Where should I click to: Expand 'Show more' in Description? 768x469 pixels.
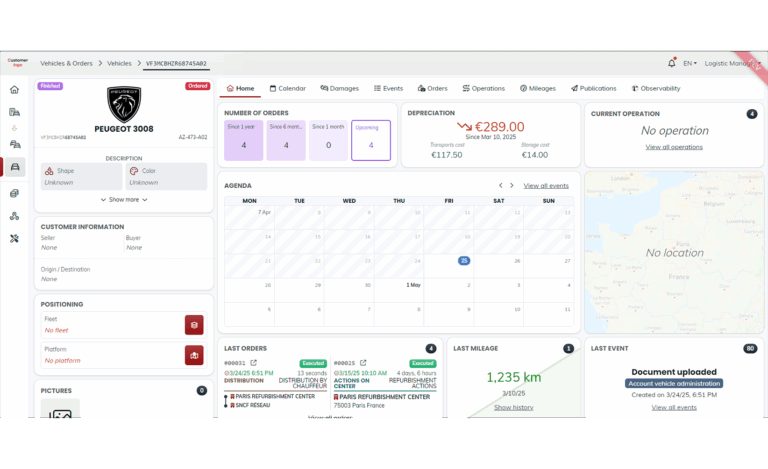[124, 200]
